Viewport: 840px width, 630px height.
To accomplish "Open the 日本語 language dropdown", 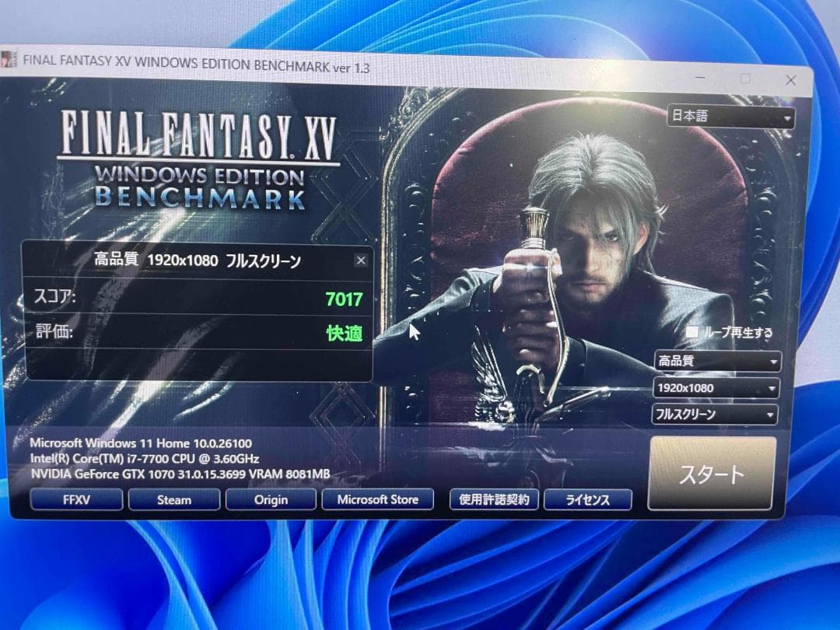I will [730, 117].
